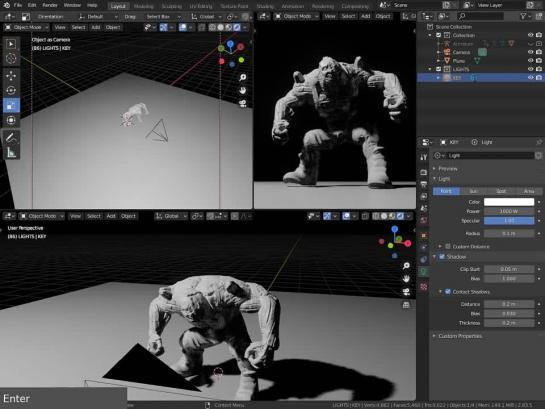
Task: Select the Annotate pencil tool
Action: point(11,138)
